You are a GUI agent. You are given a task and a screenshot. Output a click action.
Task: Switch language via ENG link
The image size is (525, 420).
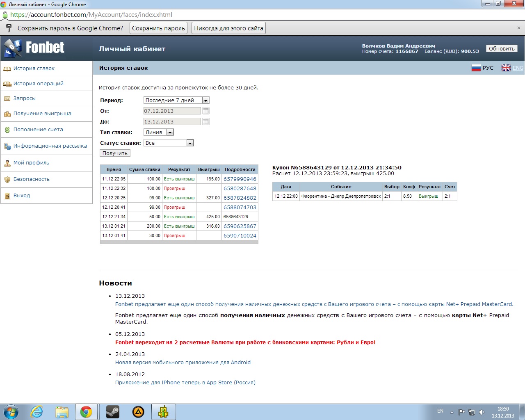(518, 68)
